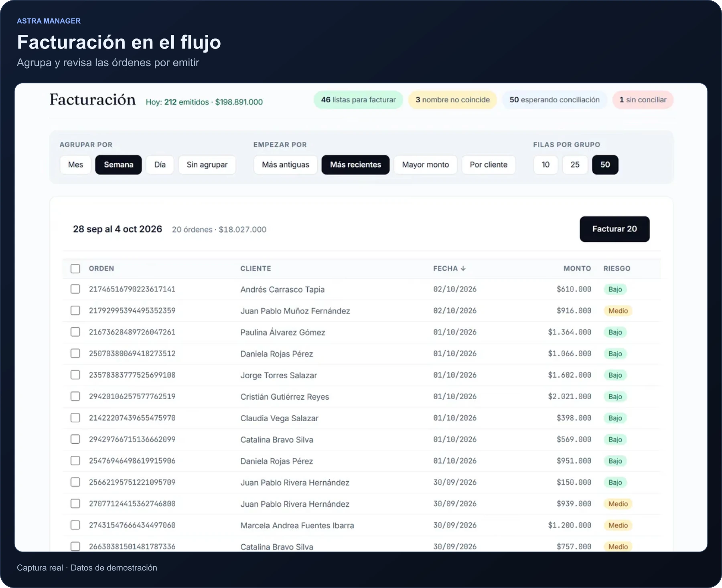Select order 27077124415362746800 checkbox

tap(75, 503)
